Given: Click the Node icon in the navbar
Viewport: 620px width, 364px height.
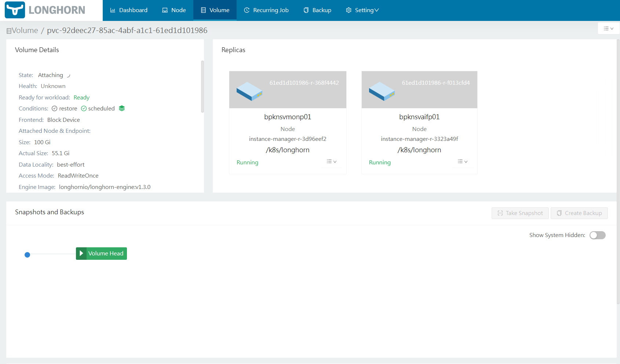Looking at the screenshot, I should [x=164, y=10].
